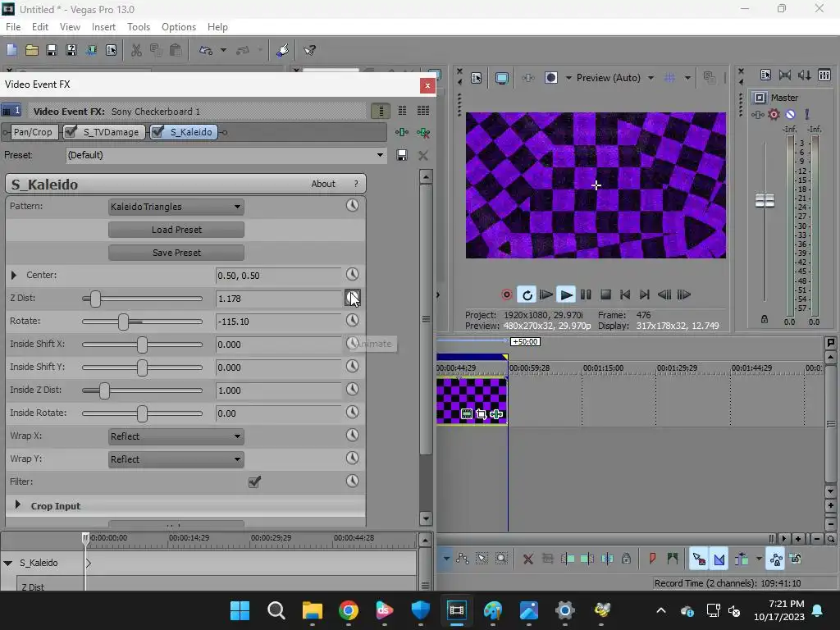The width and height of the screenshot is (840, 630).
Task: Insert a region with green icon
Action: click(x=673, y=559)
